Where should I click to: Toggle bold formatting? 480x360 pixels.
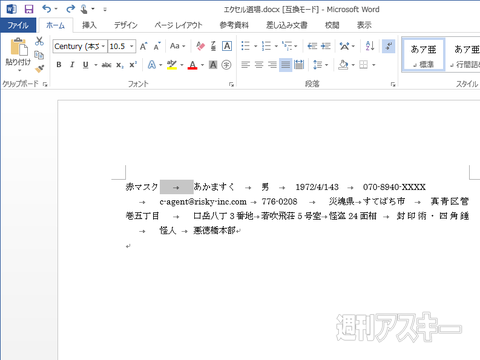(59, 65)
